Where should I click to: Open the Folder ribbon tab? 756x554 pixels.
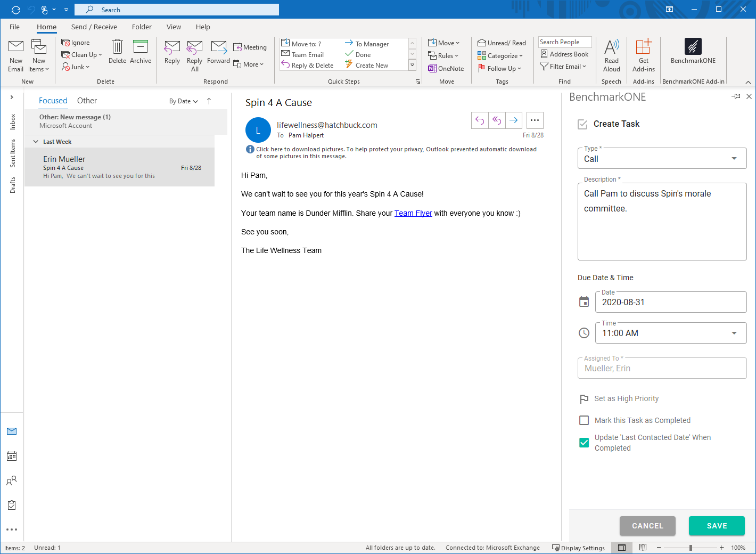click(142, 27)
